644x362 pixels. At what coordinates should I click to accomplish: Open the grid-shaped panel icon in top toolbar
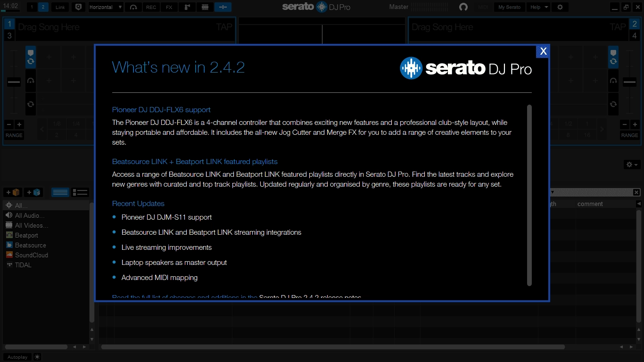[205, 7]
